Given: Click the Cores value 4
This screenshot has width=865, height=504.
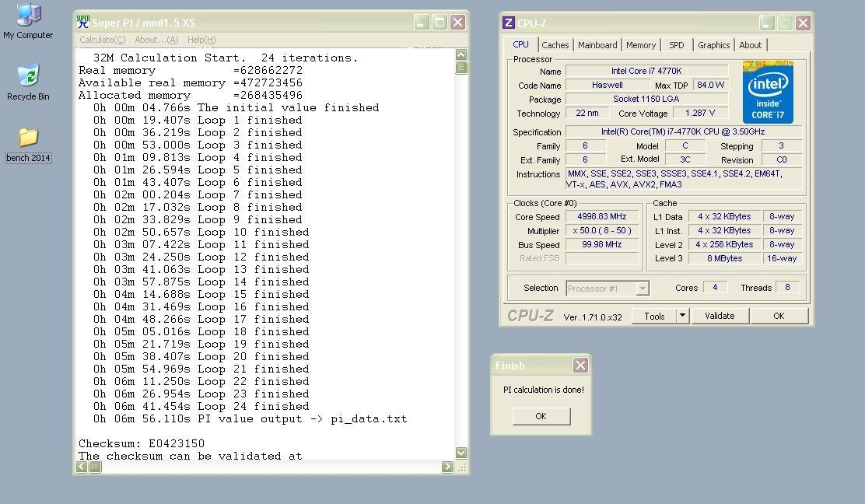Looking at the screenshot, I should [x=715, y=287].
